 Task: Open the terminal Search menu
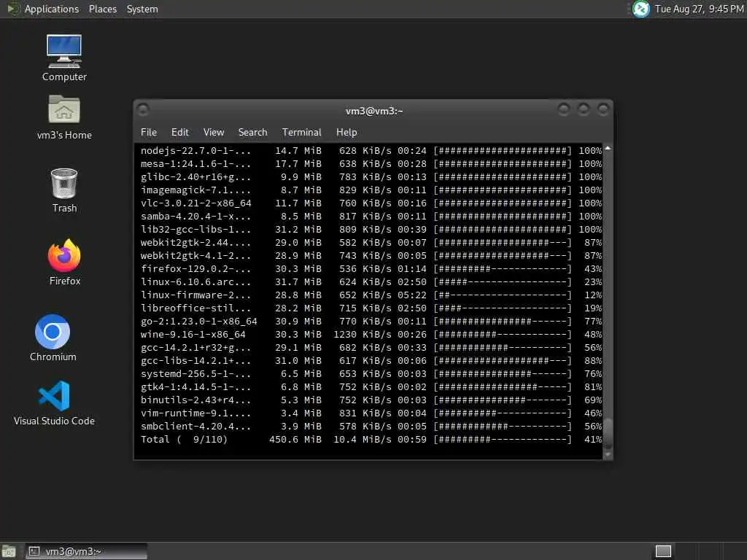click(252, 133)
